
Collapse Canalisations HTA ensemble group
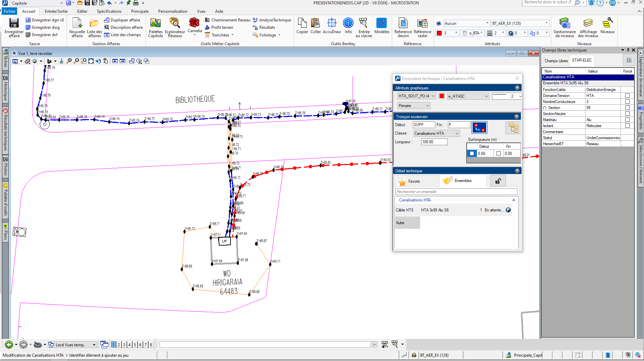pyautogui.click(x=514, y=200)
